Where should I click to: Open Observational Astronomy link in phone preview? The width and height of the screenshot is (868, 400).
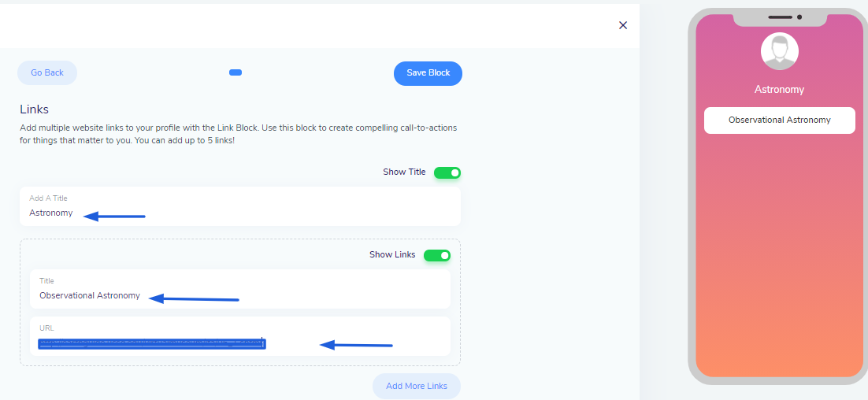point(779,120)
